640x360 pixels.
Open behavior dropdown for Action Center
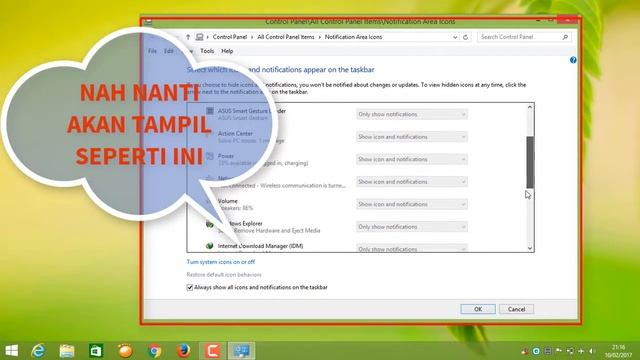click(411, 137)
